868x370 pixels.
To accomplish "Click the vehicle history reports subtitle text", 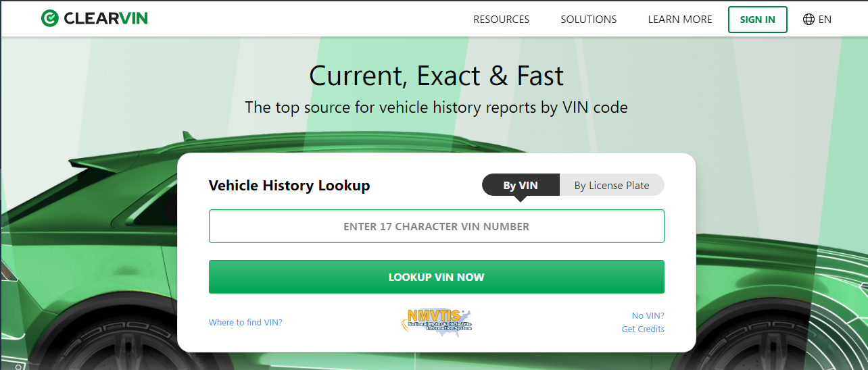I will coord(436,107).
